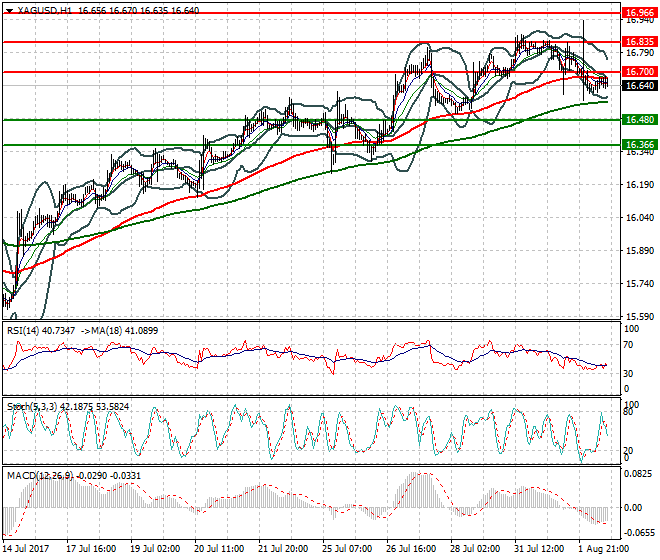
Task: Select the XAGUSD,H1 chart title text
Action: [44, 11]
